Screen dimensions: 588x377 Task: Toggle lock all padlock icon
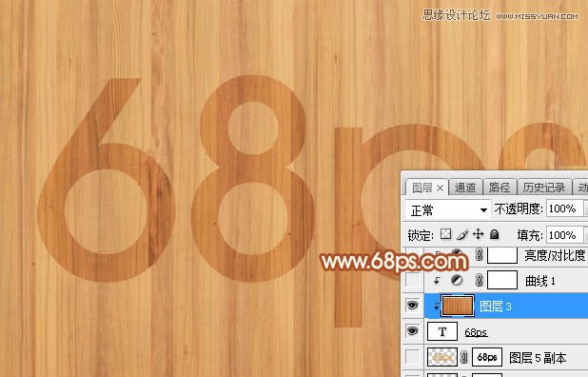tap(494, 235)
